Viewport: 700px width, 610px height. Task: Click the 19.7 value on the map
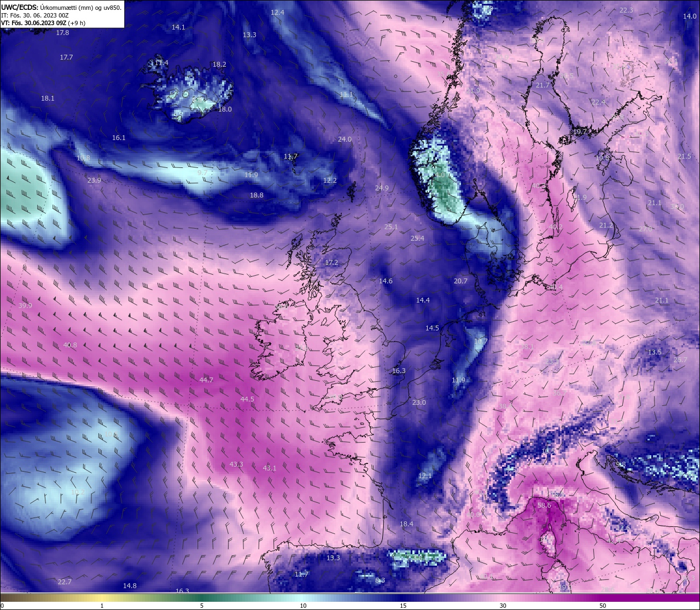click(x=580, y=132)
